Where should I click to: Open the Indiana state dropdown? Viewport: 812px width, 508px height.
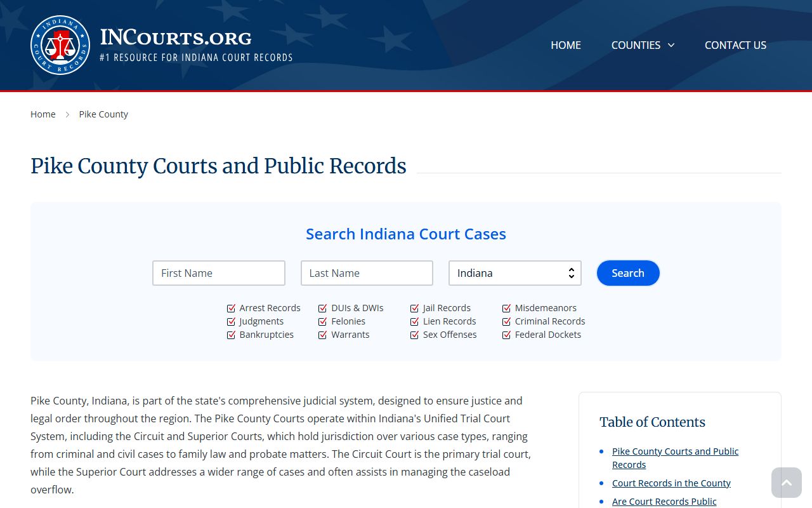tap(515, 273)
